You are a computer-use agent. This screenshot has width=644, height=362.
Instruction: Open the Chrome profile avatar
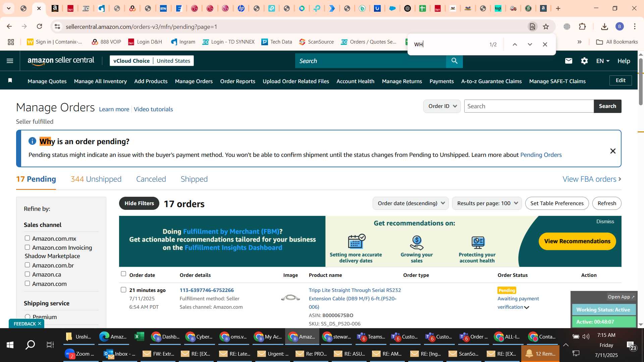(620, 26)
